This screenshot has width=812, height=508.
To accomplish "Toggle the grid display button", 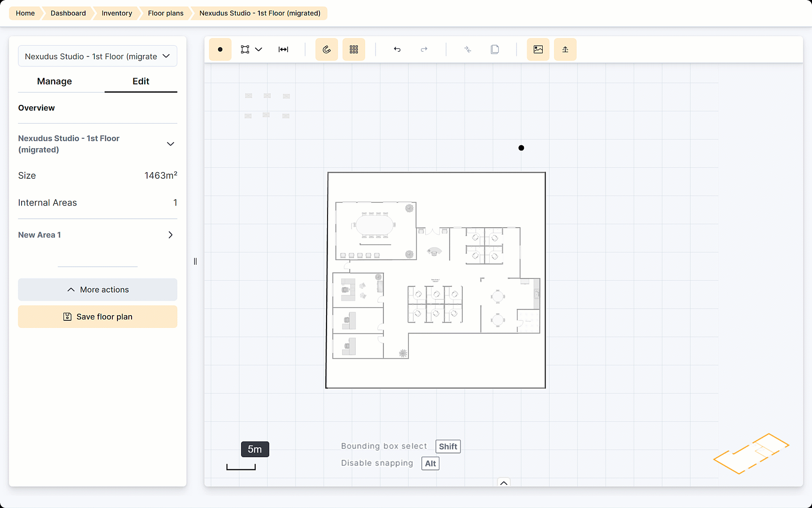I will point(354,49).
